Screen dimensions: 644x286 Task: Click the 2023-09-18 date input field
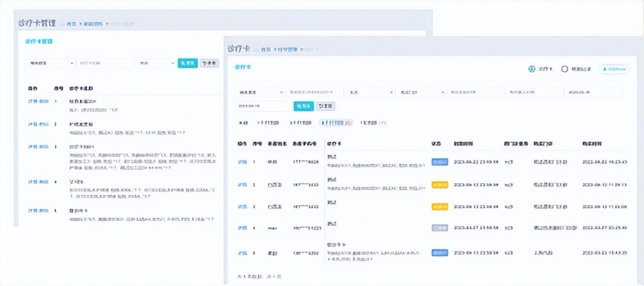(263, 106)
